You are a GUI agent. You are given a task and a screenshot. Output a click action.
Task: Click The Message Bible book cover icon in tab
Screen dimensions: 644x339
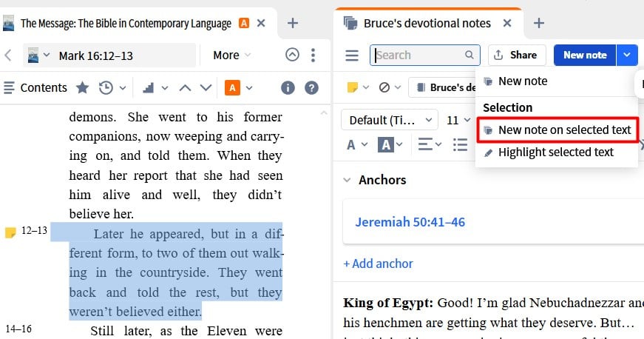(x=8, y=24)
